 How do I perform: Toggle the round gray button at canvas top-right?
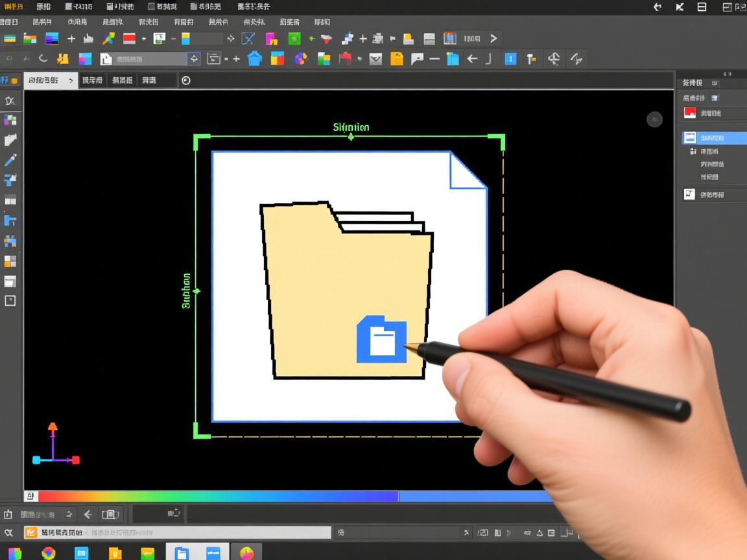point(654,119)
